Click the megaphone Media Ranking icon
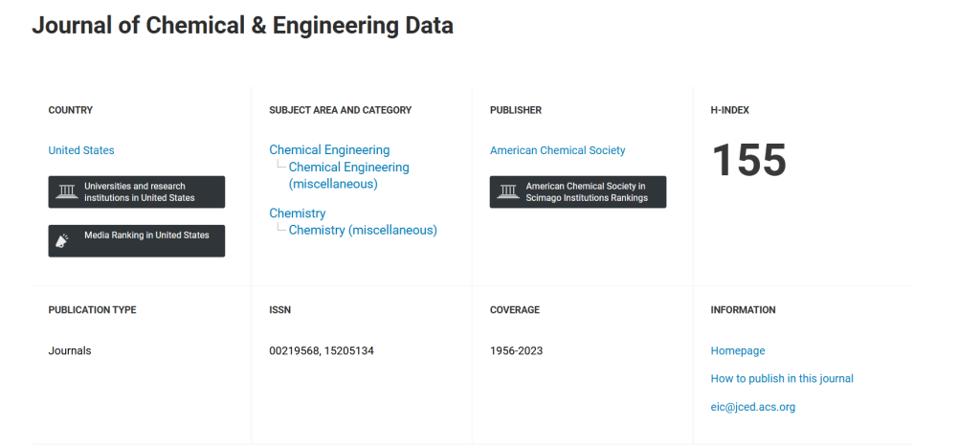Screen dimensions: 980x448 [x=62, y=240]
